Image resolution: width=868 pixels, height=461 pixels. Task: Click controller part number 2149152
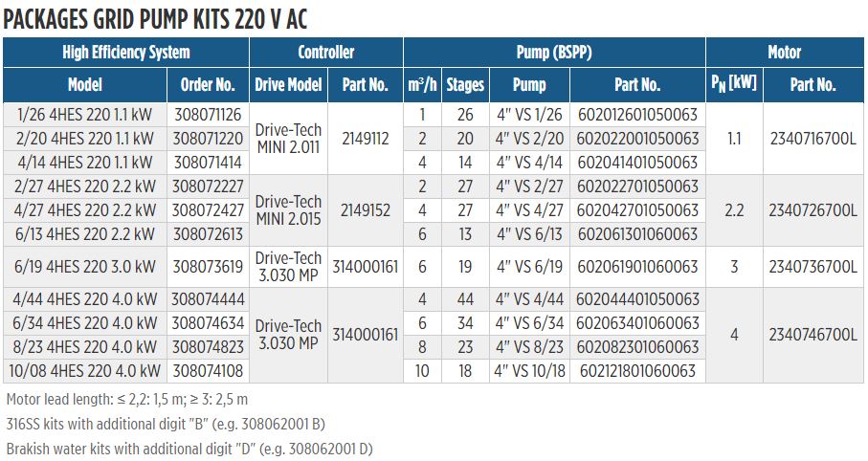pos(366,210)
